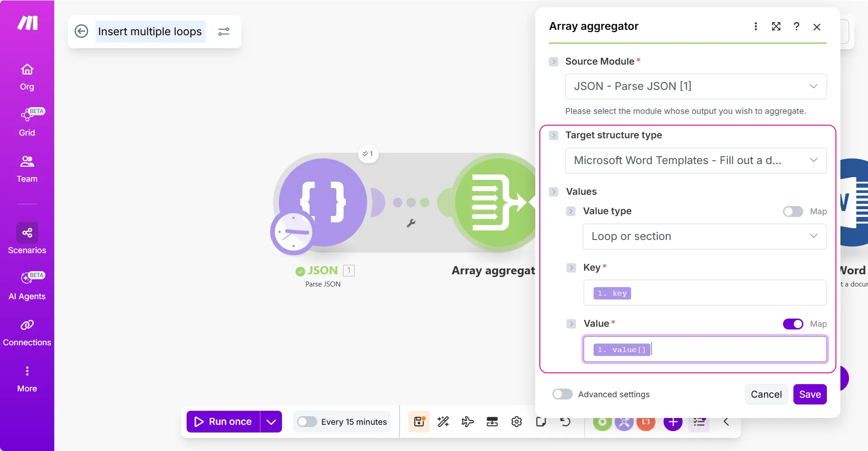
Task: Collapse the bottom toolbar with chevron
Action: tap(726, 422)
